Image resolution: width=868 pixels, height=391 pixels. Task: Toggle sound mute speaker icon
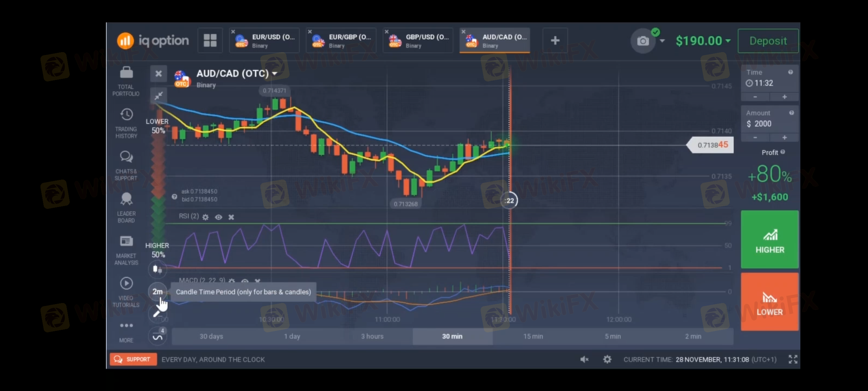(584, 359)
